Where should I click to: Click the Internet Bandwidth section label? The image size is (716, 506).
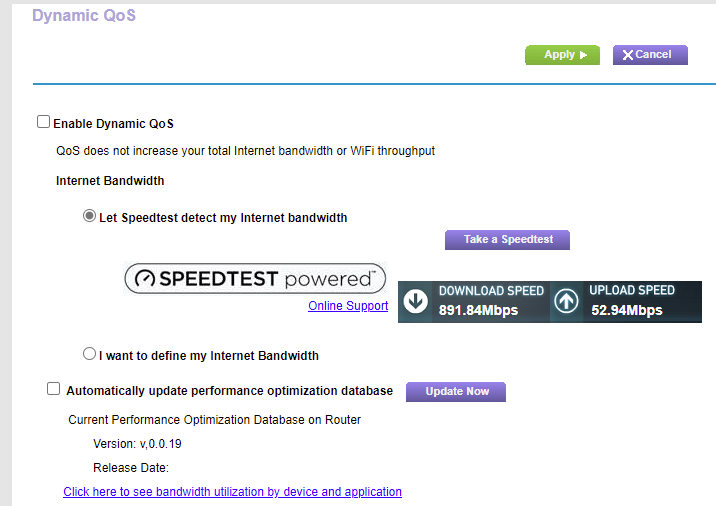click(x=110, y=181)
